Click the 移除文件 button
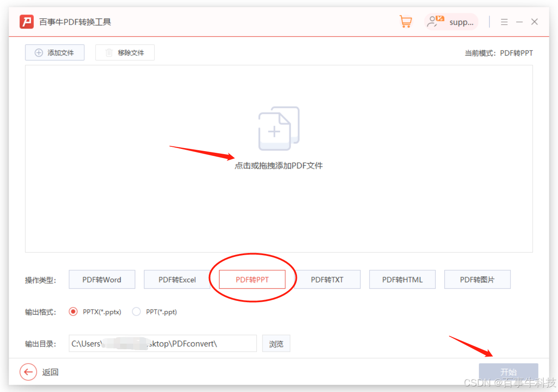Screen dimensions: 558x392 [x=125, y=53]
